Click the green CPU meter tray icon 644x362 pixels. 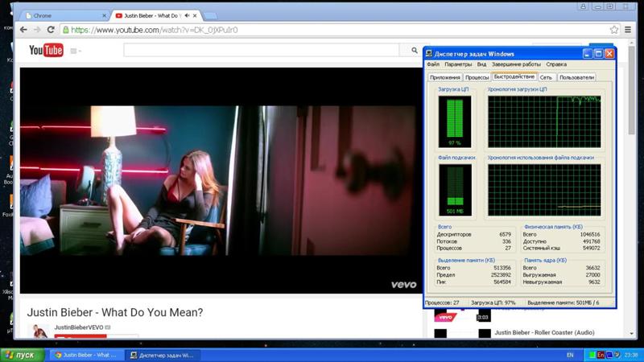[x=592, y=355]
